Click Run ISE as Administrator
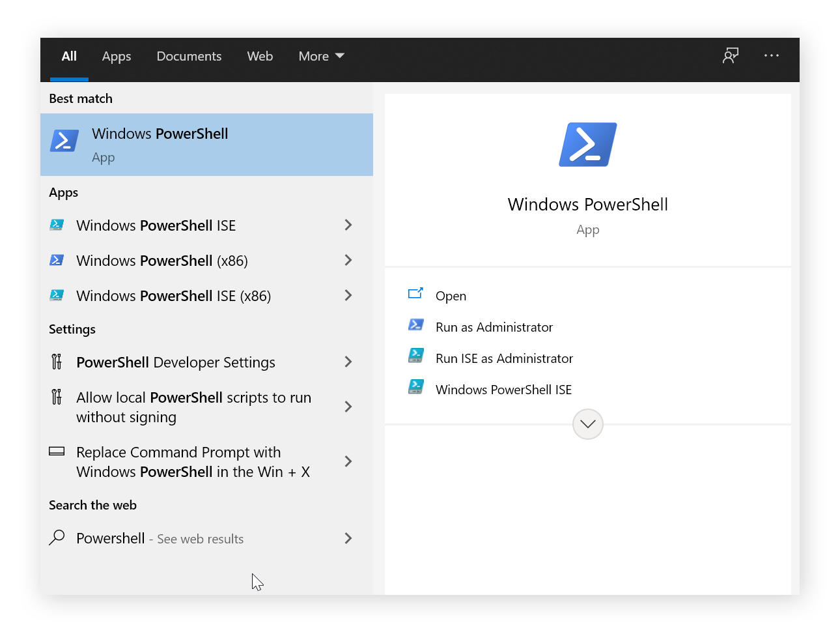This screenshot has height=632, width=840. coord(504,358)
